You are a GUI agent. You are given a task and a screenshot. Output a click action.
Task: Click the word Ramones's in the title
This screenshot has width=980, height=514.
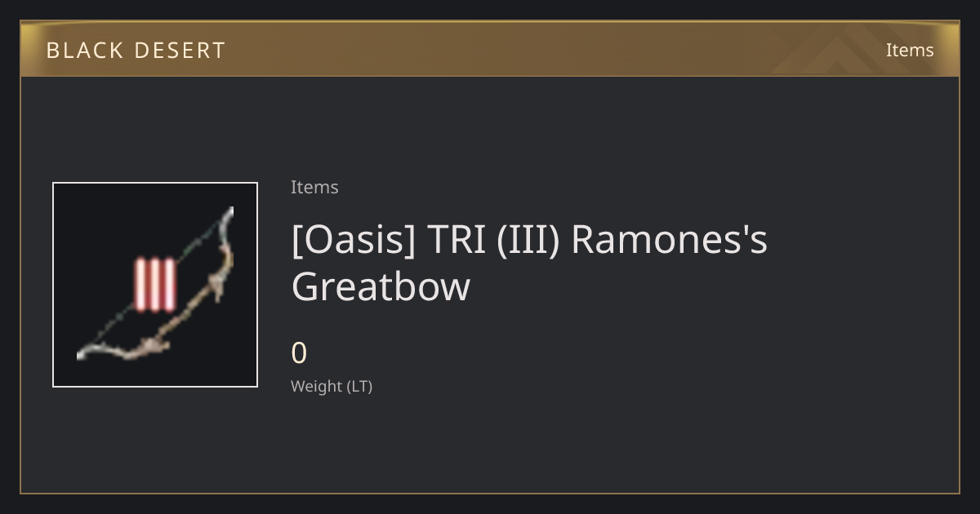[x=669, y=240]
